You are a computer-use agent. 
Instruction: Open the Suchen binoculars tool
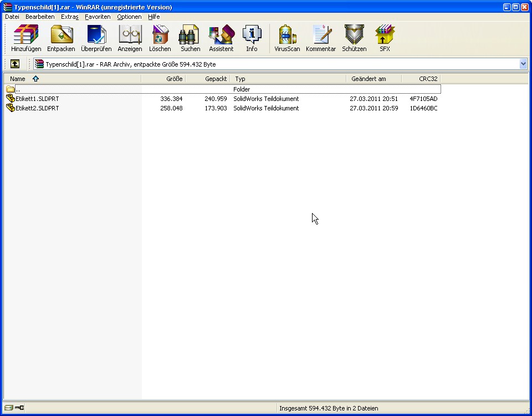pos(190,38)
